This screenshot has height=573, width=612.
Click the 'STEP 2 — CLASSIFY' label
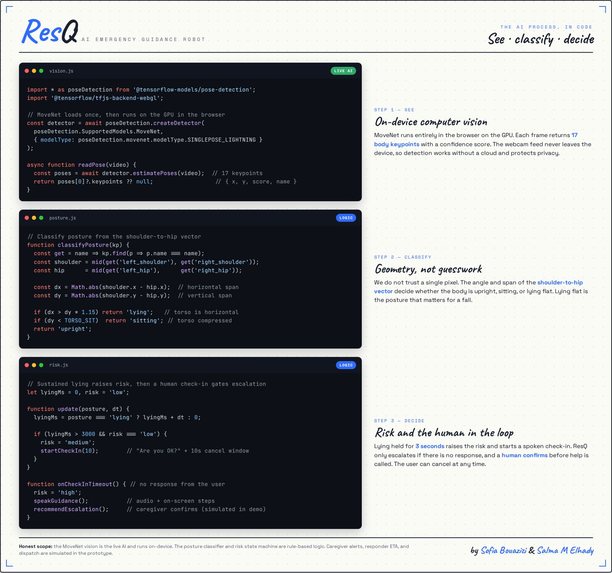click(x=402, y=257)
